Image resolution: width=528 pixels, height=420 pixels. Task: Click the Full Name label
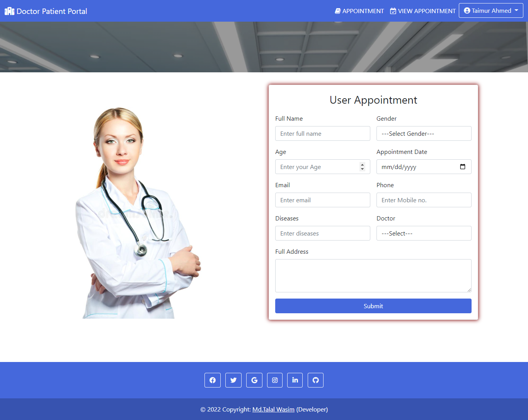pyautogui.click(x=289, y=118)
